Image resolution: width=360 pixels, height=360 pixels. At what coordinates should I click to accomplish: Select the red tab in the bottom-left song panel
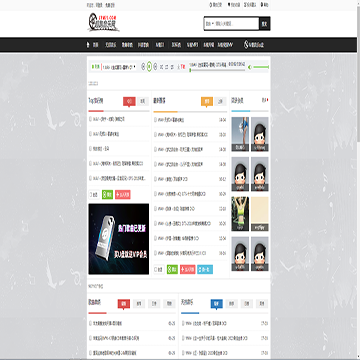(x=124, y=304)
